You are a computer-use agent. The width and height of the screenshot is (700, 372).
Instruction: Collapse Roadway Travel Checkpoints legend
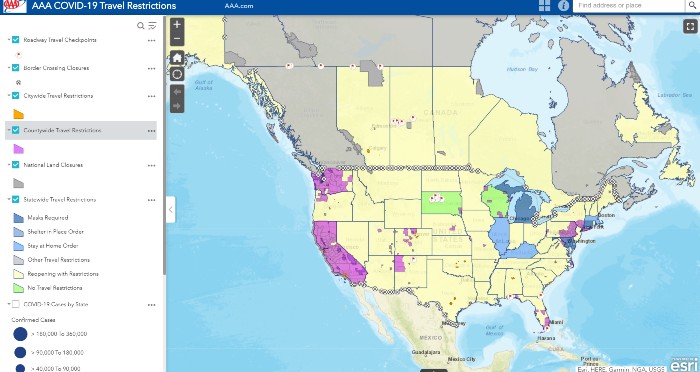point(8,40)
